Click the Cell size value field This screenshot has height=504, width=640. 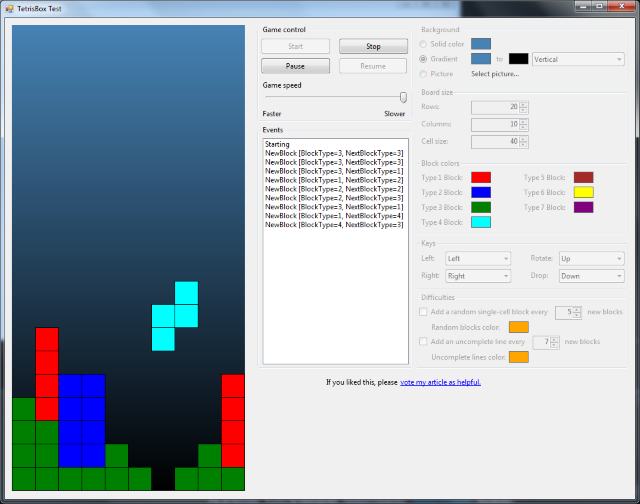point(495,142)
